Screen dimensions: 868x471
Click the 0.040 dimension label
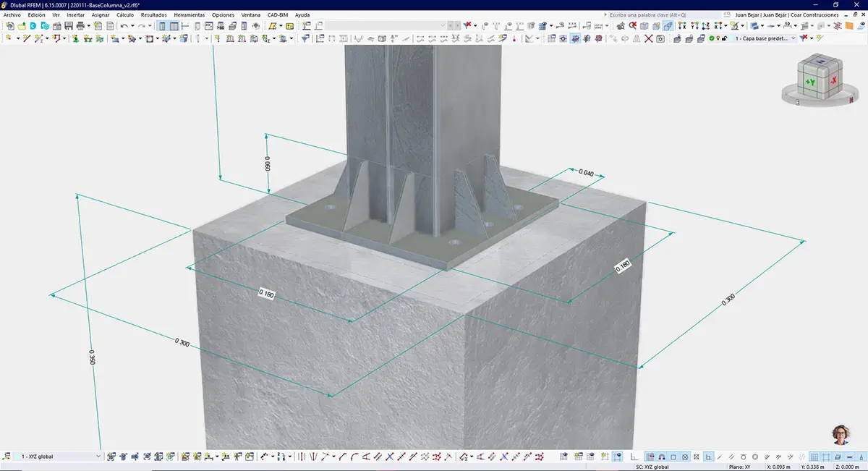coord(586,174)
